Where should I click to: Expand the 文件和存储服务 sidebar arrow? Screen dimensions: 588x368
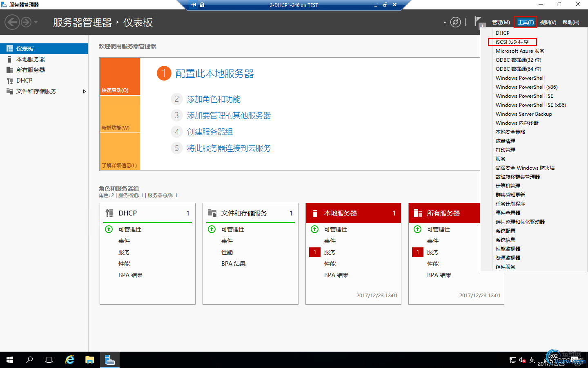pos(84,91)
